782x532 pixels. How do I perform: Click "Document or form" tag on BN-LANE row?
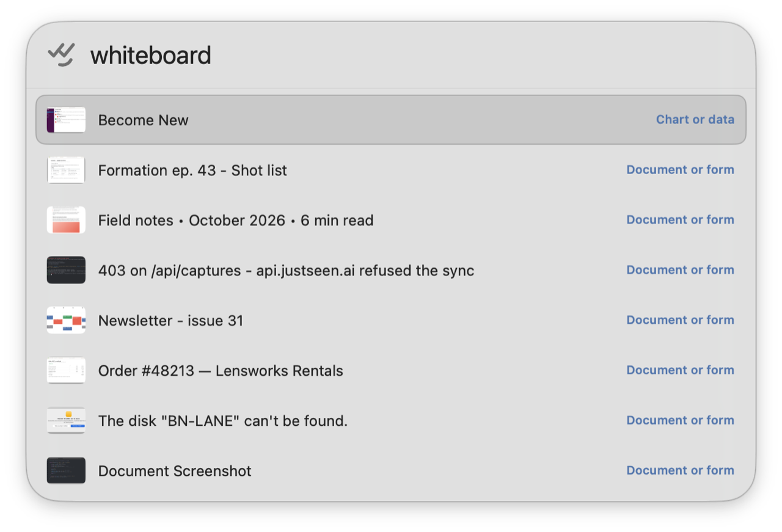681,420
